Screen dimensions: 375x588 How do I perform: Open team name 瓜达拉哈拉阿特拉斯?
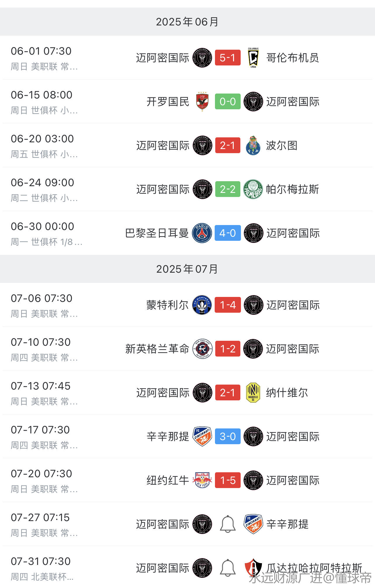coord(314,568)
